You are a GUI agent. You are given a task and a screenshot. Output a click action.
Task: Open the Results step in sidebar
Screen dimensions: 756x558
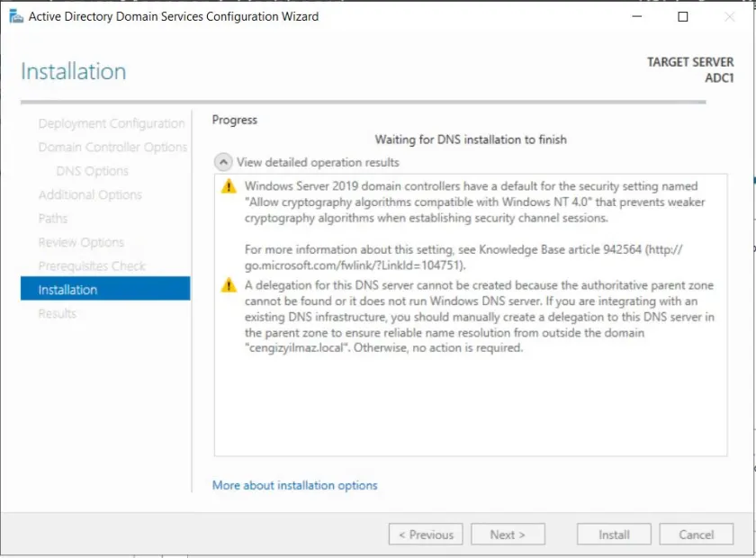click(57, 313)
